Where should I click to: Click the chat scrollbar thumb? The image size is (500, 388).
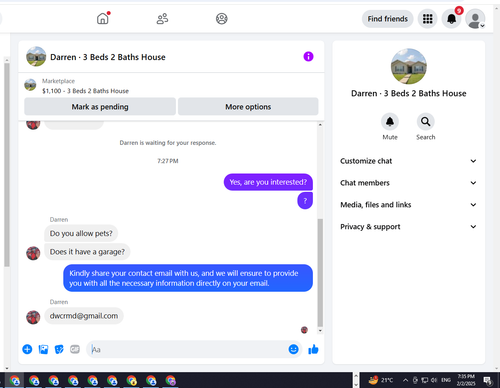coord(320,273)
